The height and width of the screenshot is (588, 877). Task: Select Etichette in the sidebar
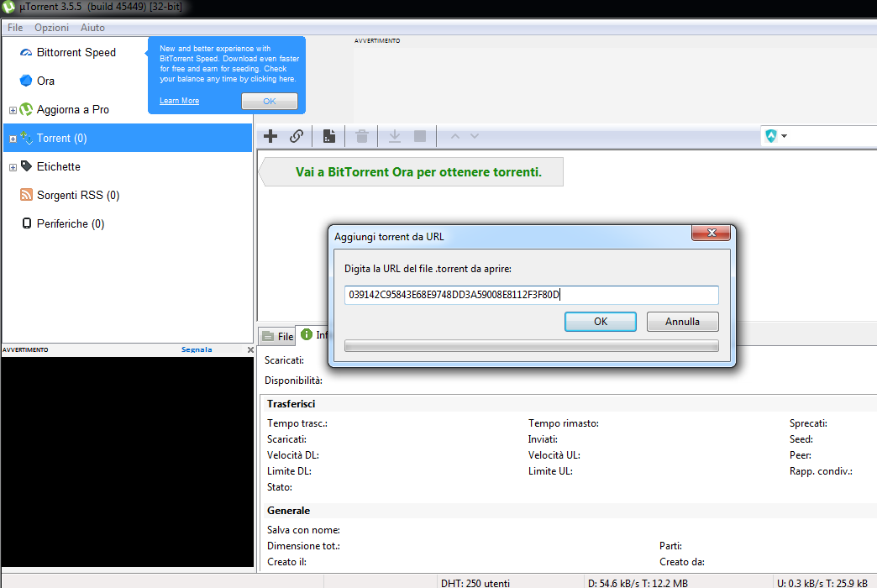[x=59, y=166]
